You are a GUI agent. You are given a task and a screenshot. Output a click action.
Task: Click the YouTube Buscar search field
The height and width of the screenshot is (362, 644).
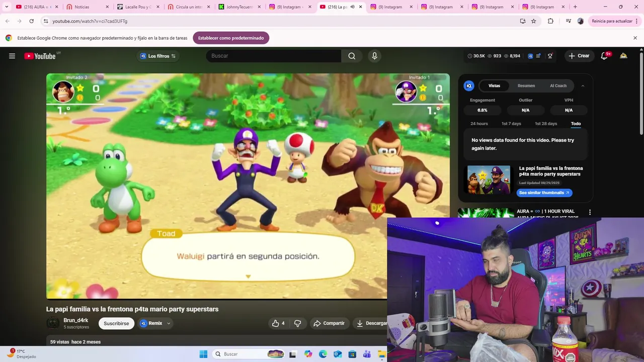274,56
